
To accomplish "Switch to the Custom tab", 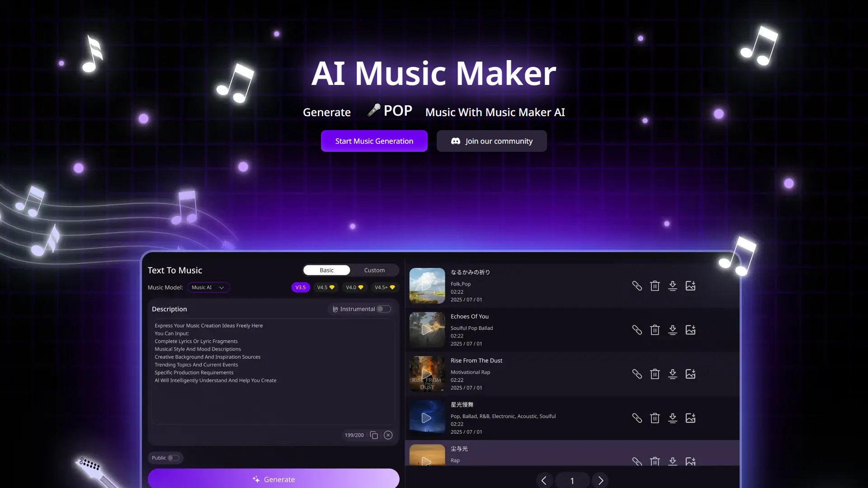I will 374,270.
